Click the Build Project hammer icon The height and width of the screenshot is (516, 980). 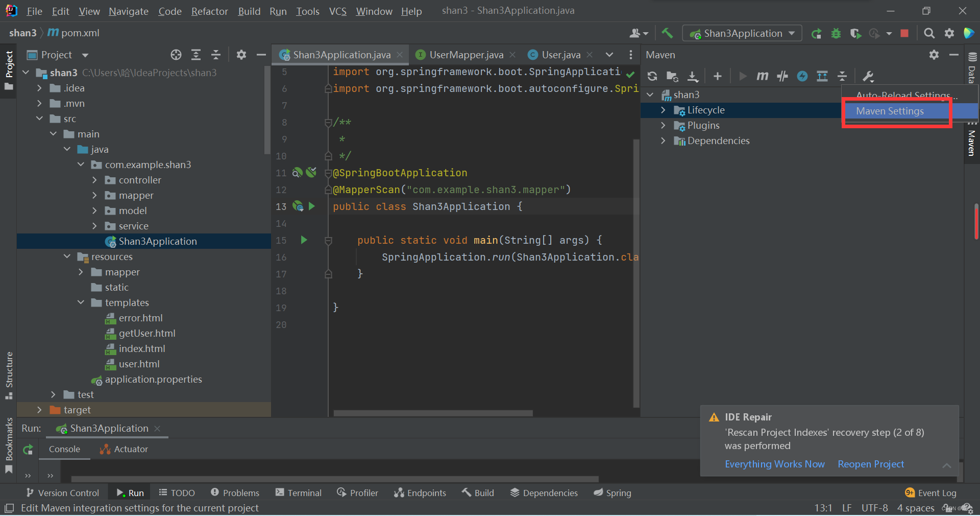667,33
